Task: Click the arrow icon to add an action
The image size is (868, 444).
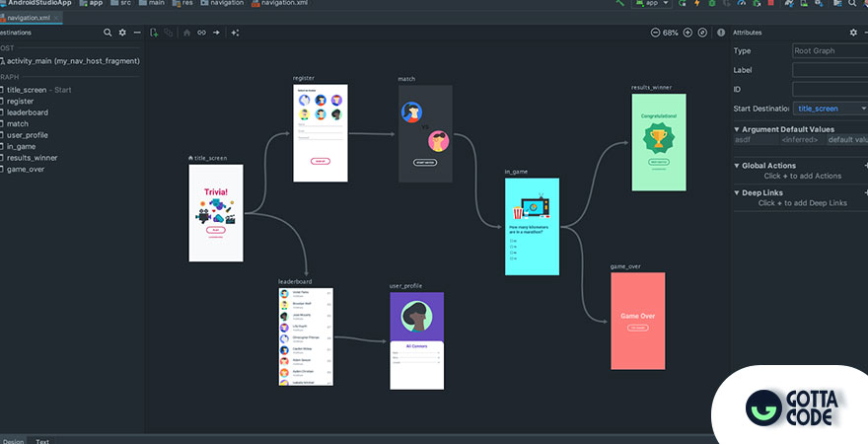Action: (x=216, y=33)
